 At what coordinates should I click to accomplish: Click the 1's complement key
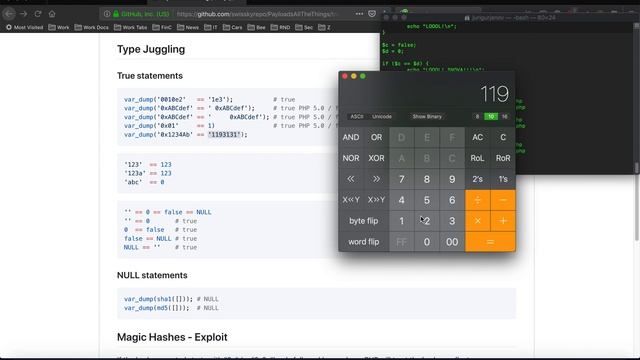(x=503, y=179)
